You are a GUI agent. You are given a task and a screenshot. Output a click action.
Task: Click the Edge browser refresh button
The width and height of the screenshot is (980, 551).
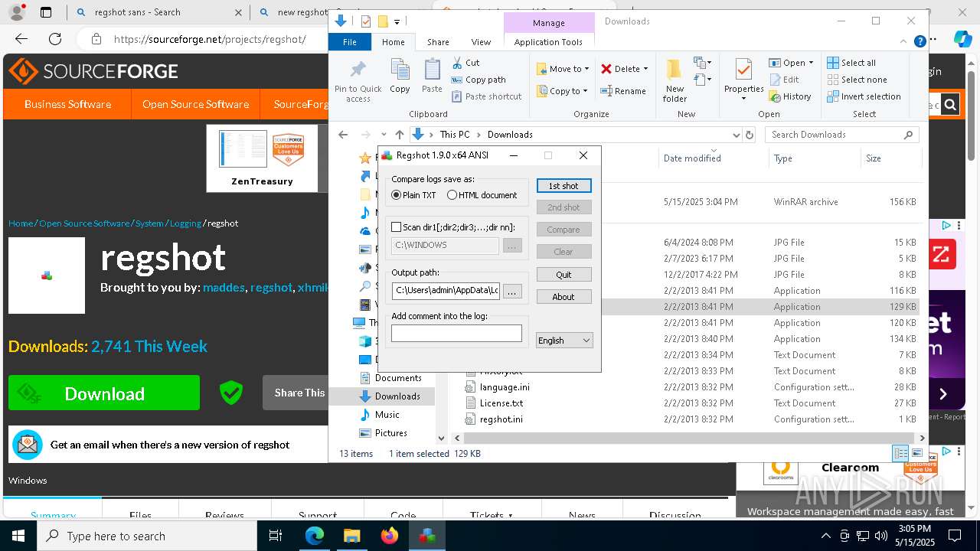coord(55,39)
